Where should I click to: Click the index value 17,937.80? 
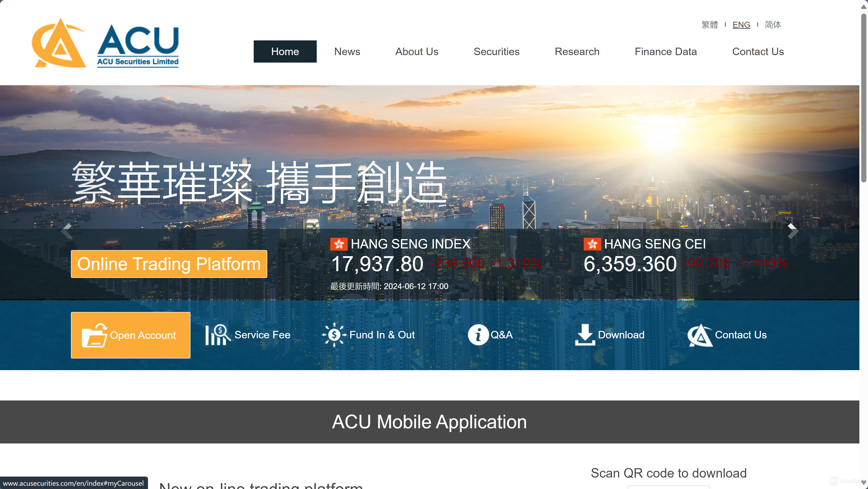pos(377,264)
